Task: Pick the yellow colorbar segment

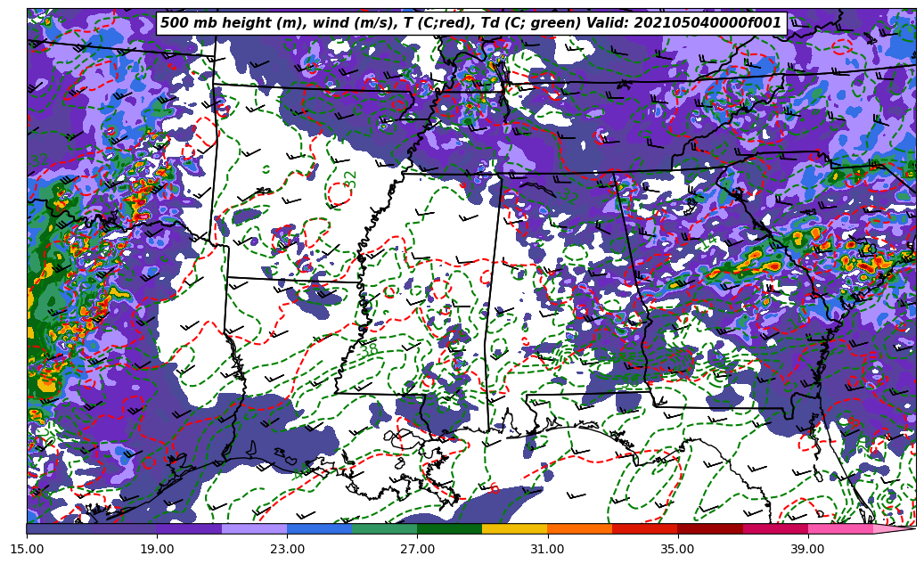Action: [x=514, y=528]
